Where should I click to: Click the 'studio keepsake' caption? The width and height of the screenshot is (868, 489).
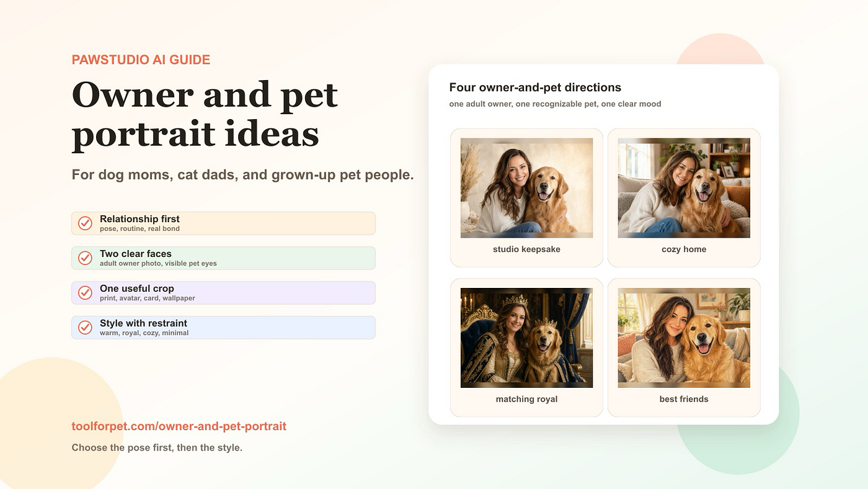(526, 249)
